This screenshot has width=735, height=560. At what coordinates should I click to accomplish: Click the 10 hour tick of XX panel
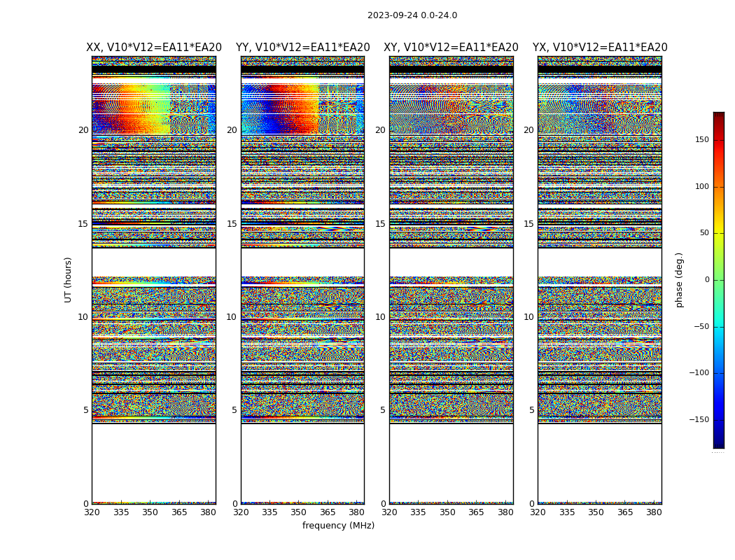[83, 317]
